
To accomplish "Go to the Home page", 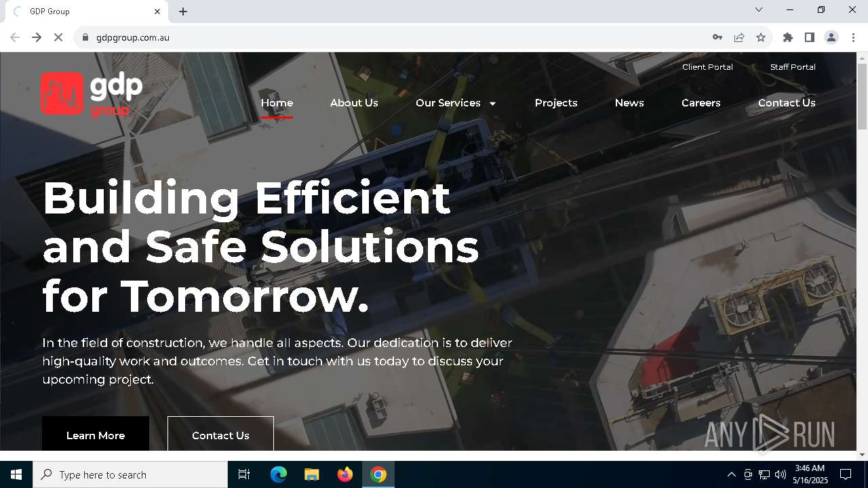I will click(277, 103).
